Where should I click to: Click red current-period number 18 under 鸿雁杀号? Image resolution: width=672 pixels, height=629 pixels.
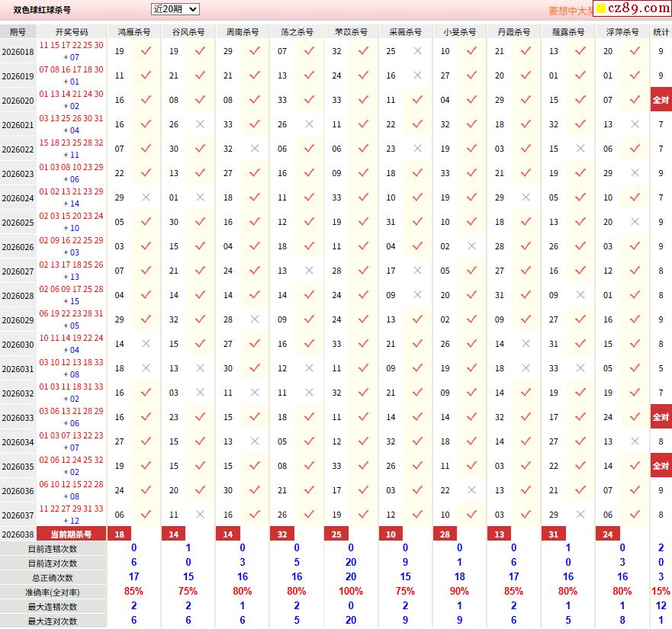119,534
